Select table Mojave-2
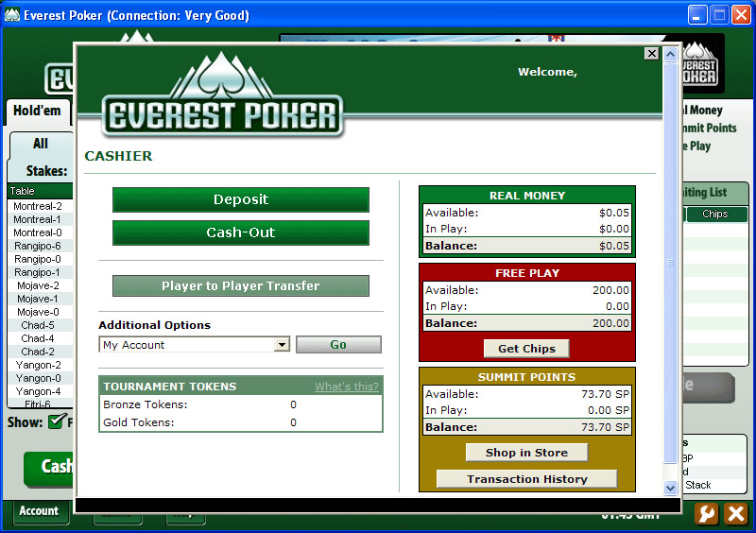This screenshot has width=756, height=533. 38,285
